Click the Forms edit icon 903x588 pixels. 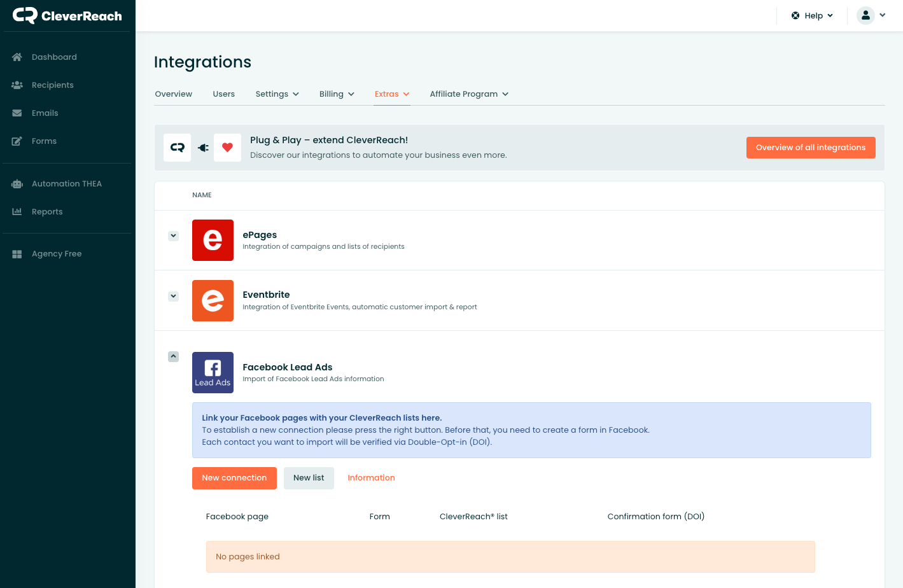17,141
